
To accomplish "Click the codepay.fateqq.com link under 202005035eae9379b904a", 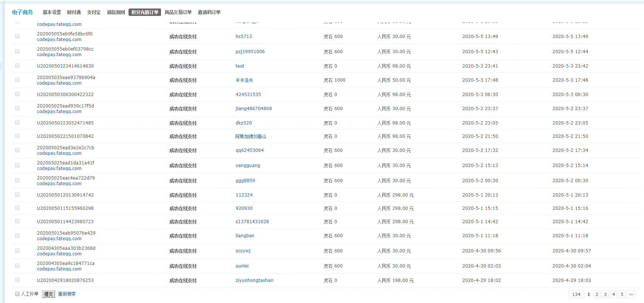I will [x=59, y=83].
